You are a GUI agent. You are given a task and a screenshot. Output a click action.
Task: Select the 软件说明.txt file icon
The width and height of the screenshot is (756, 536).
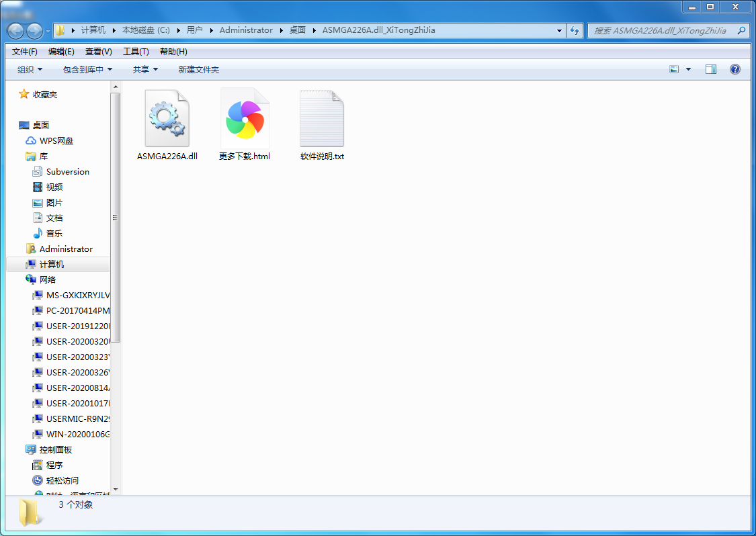tap(322, 118)
